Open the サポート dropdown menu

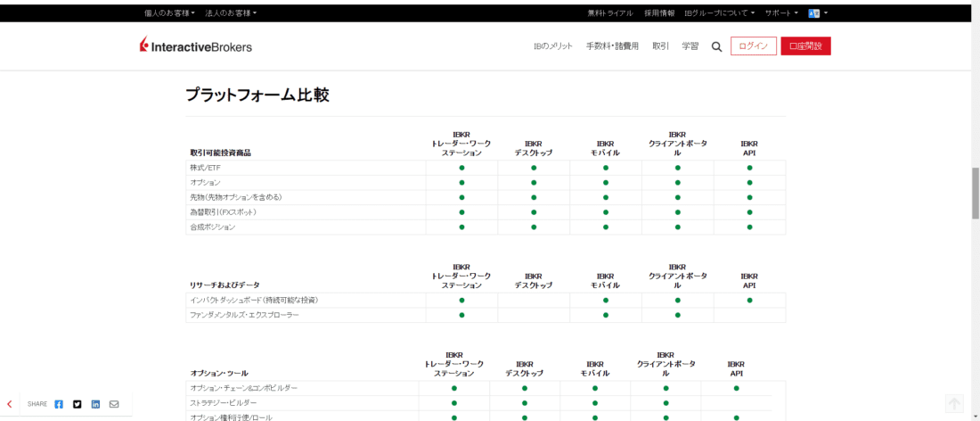pos(781,13)
